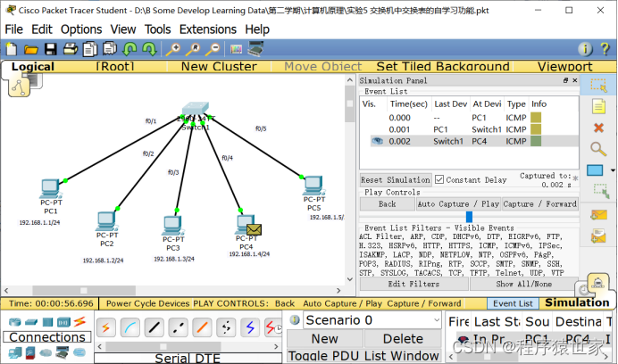The height and width of the screenshot is (364, 618).
Task: Choose Copper Cross-Over dashed cable
Action: pos(178,327)
